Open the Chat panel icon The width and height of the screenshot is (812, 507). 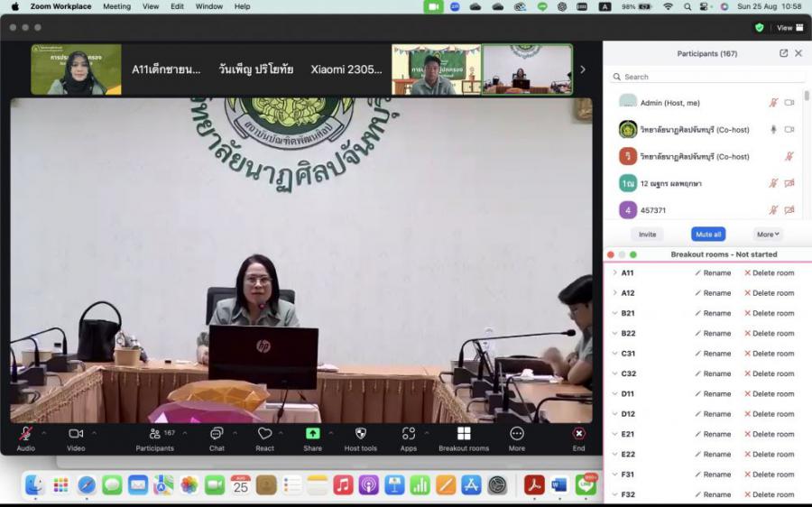pyautogui.click(x=217, y=434)
